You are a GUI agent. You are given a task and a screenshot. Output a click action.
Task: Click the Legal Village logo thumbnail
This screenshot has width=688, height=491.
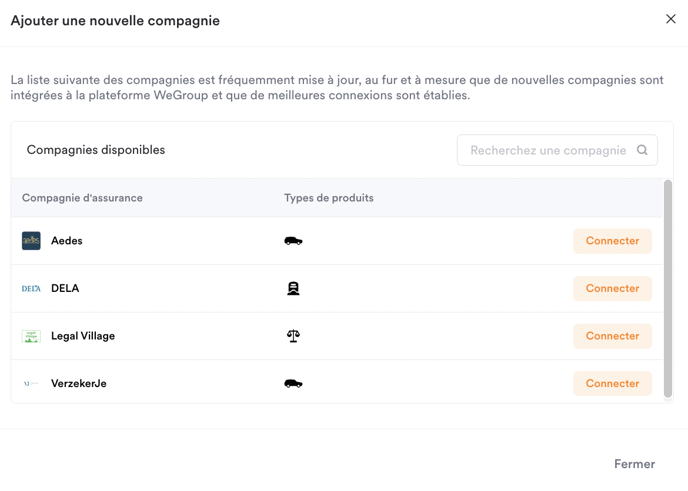point(31,336)
